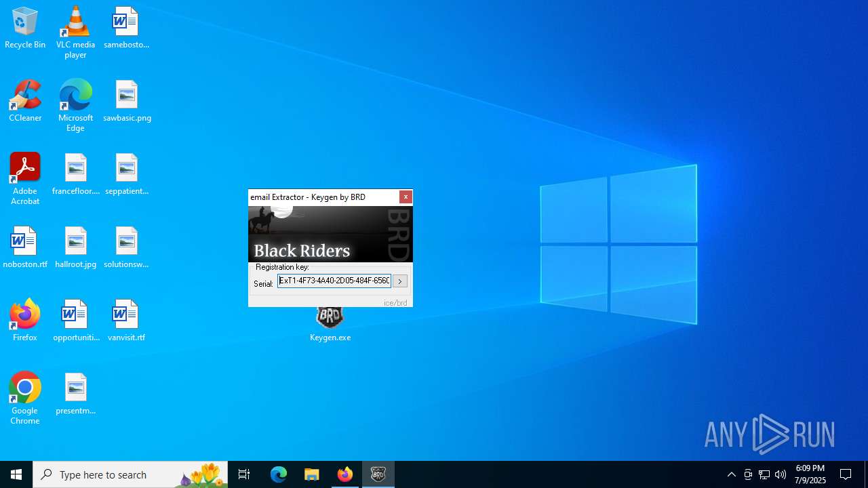868x488 pixels.
Task: Open the clock showing 6:09 PM
Action: (810, 474)
